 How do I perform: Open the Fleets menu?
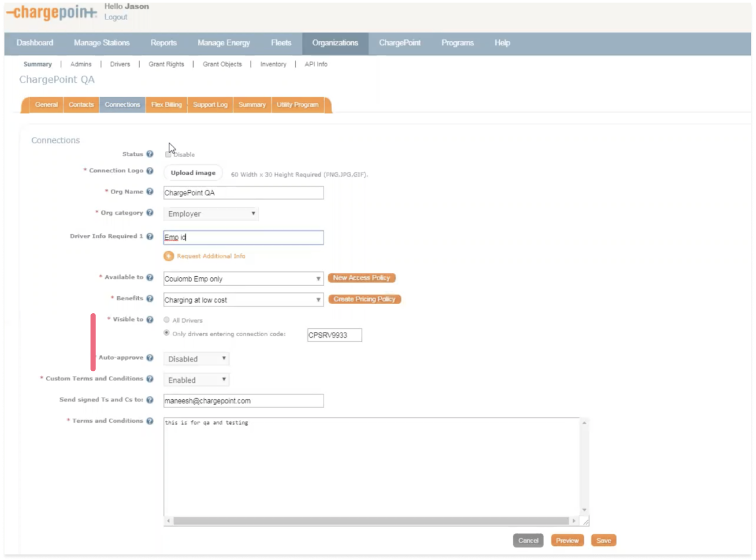tap(281, 43)
